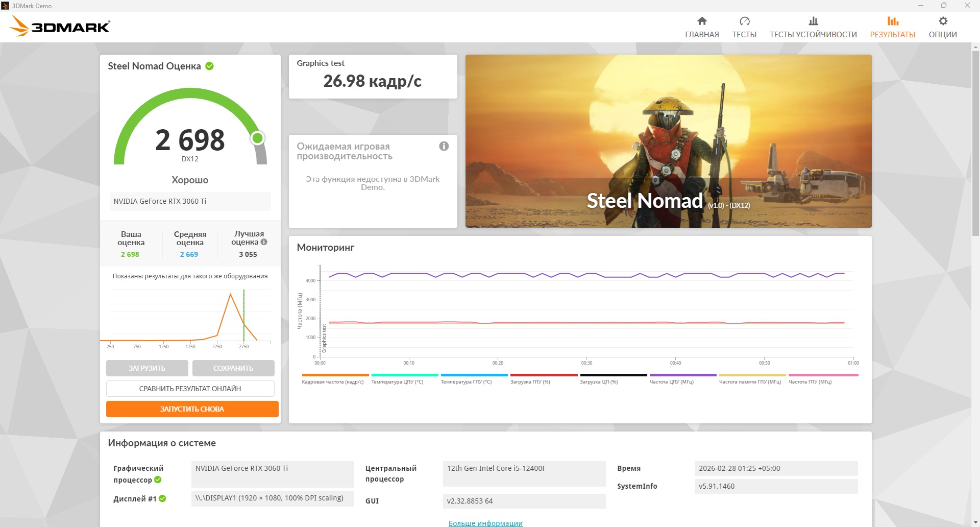Click the Мониторинг heading

pos(325,247)
